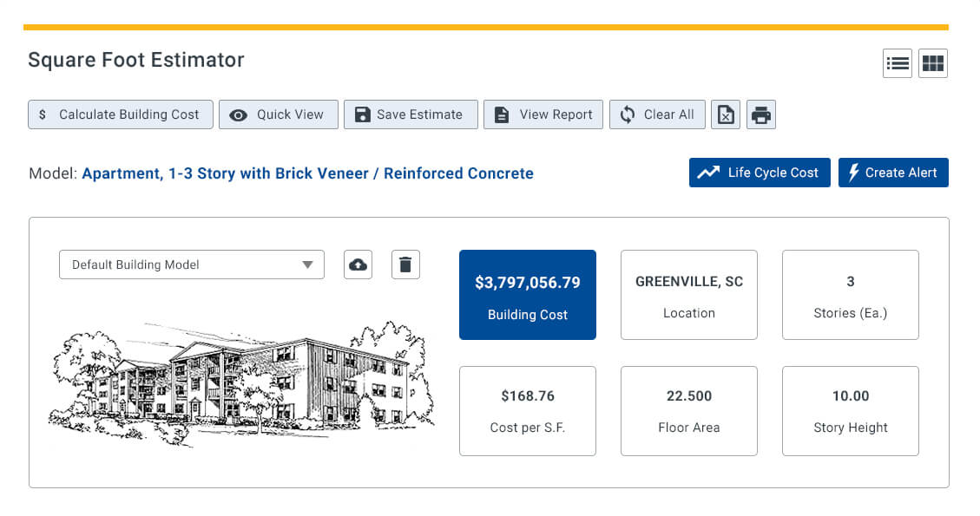Click the Floor Area tile
This screenshot has height=516, width=980.
point(689,410)
